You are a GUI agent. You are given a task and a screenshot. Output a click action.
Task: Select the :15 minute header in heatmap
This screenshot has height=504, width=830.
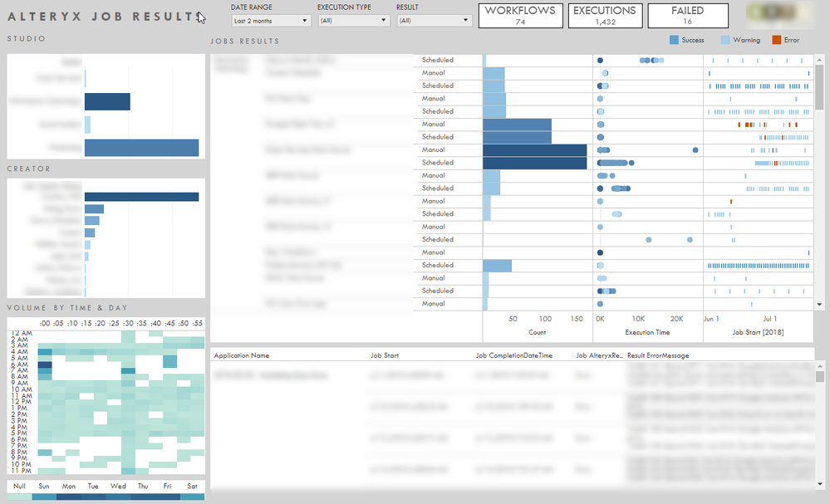tap(86, 323)
